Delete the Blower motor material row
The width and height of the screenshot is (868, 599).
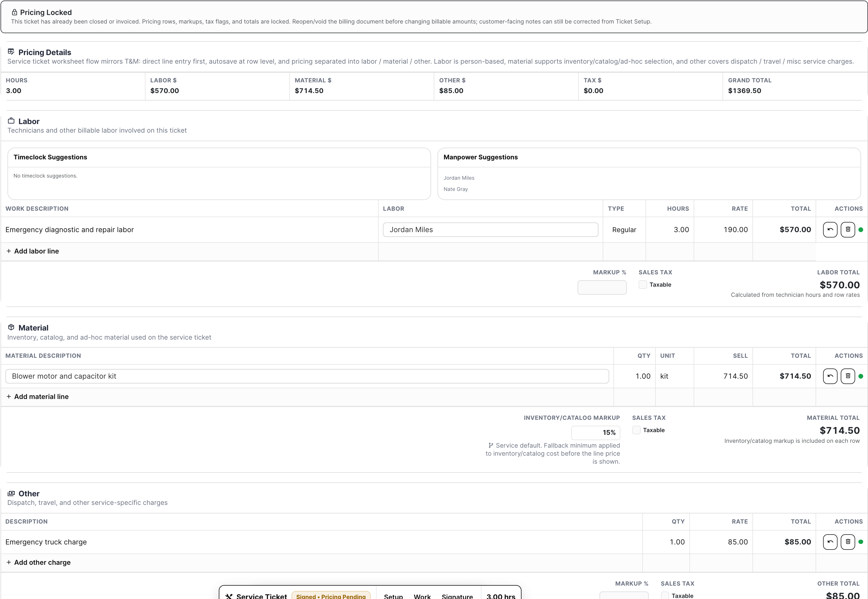pos(848,376)
